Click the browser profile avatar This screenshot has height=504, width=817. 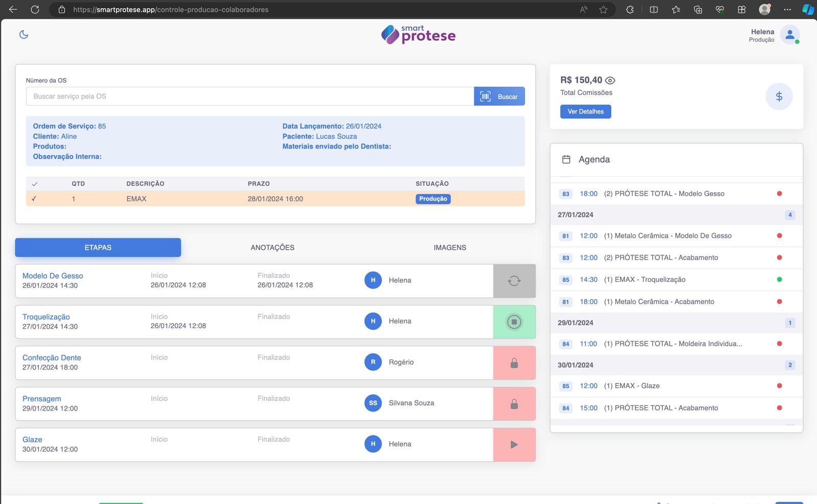pyautogui.click(x=764, y=10)
